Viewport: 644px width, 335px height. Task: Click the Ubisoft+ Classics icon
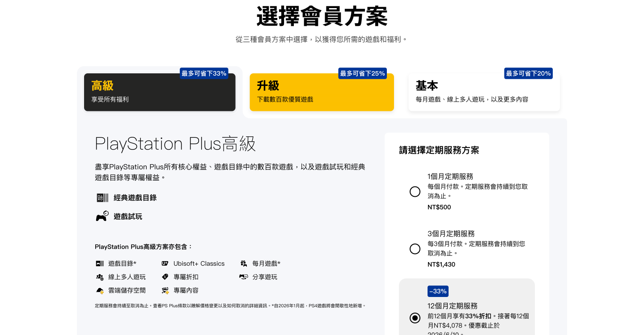165,263
